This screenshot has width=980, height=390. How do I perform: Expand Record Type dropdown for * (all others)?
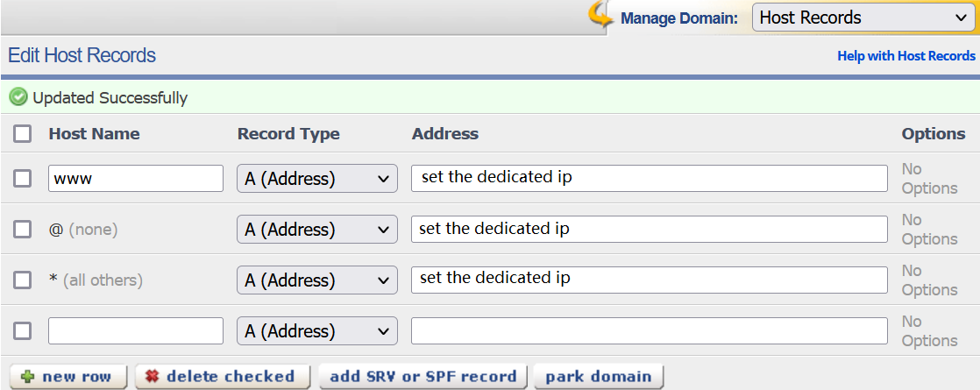316,280
